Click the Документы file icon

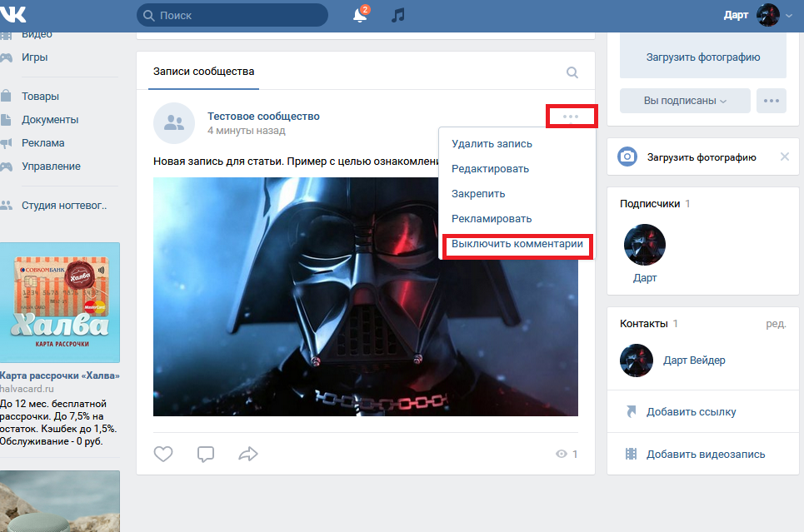[6, 119]
